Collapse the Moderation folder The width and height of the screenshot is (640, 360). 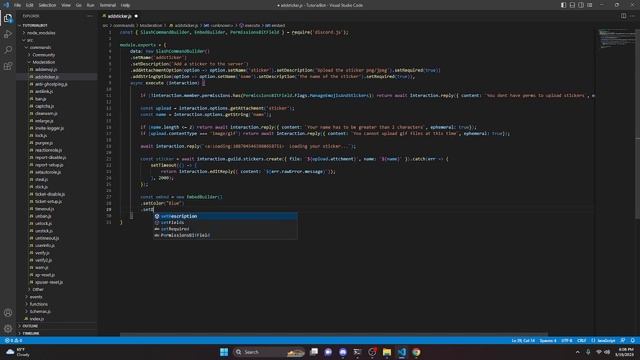(44, 62)
